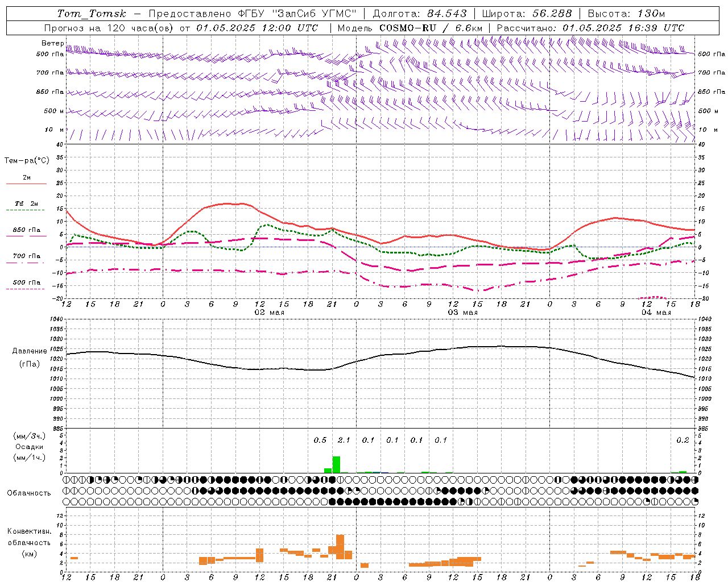Click the Широта: 56.288 header value
728x582 pixels.
coord(527,14)
